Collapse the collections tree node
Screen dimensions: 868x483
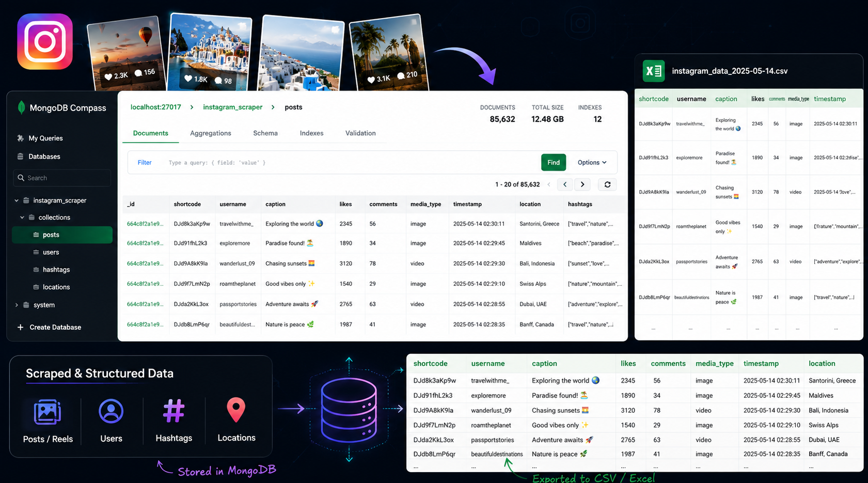pyautogui.click(x=22, y=217)
